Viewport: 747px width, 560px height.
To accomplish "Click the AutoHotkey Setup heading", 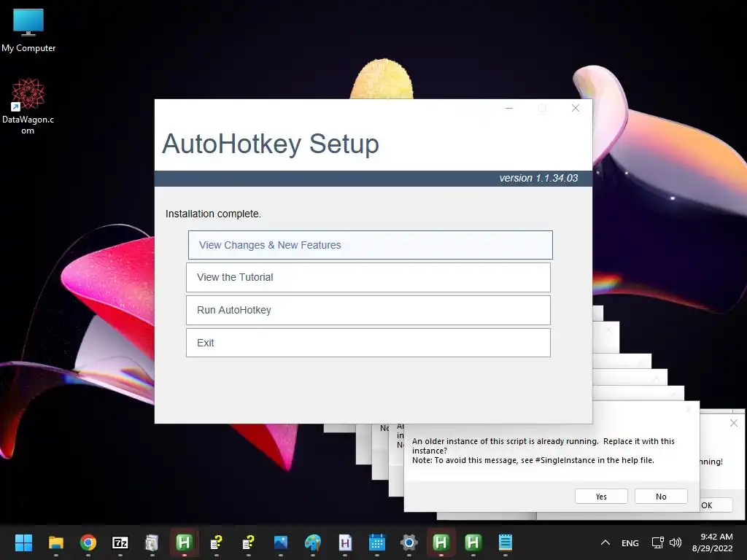I will [271, 144].
